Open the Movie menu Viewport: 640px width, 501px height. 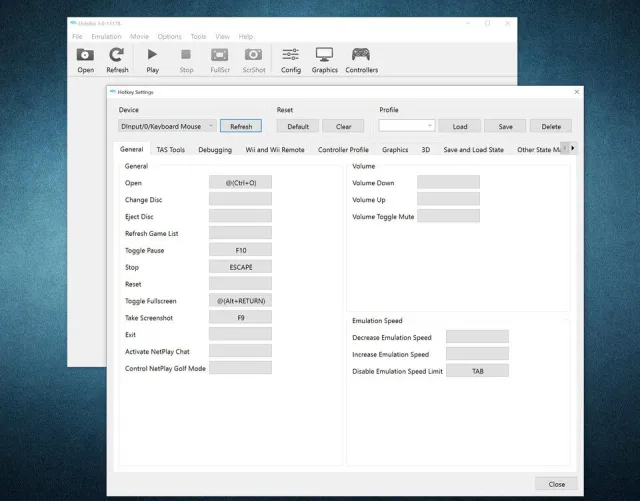coord(139,36)
